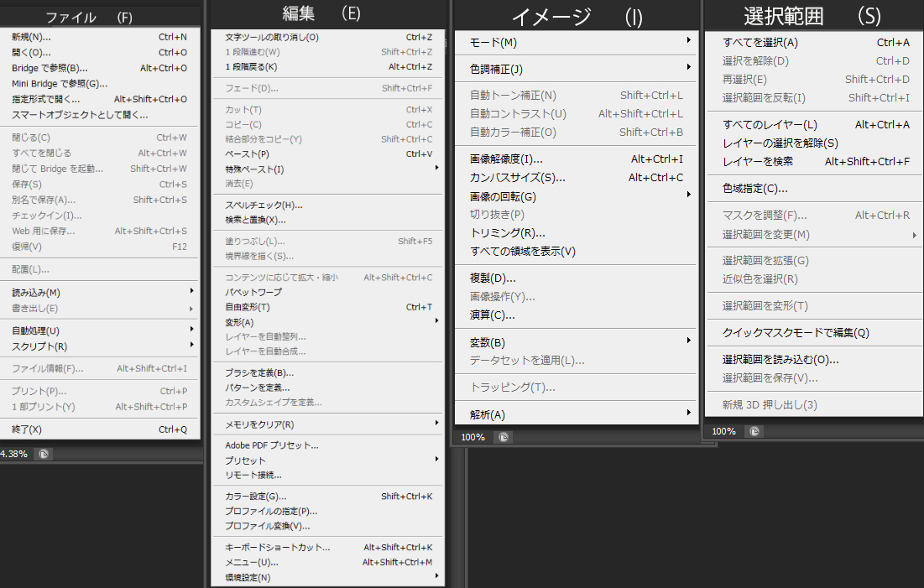
Task: Open Adobe PDF プリセット... entry
Action: 327,445
